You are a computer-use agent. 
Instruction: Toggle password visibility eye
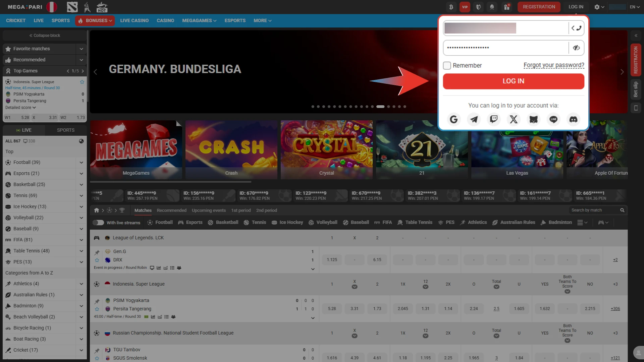tap(576, 48)
